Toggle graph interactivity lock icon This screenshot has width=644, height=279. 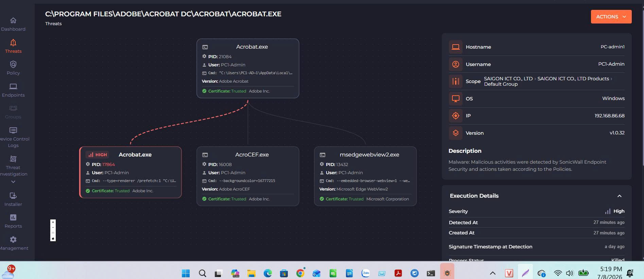click(53, 239)
